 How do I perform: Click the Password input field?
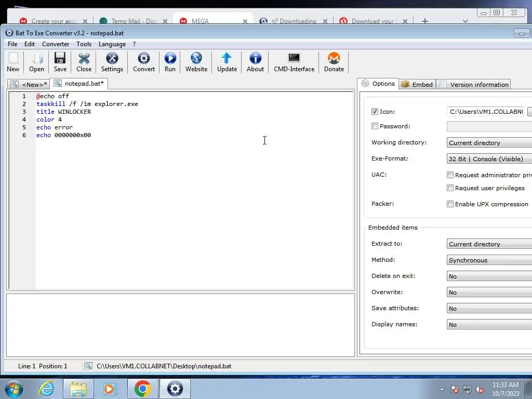[x=489, y=126]
